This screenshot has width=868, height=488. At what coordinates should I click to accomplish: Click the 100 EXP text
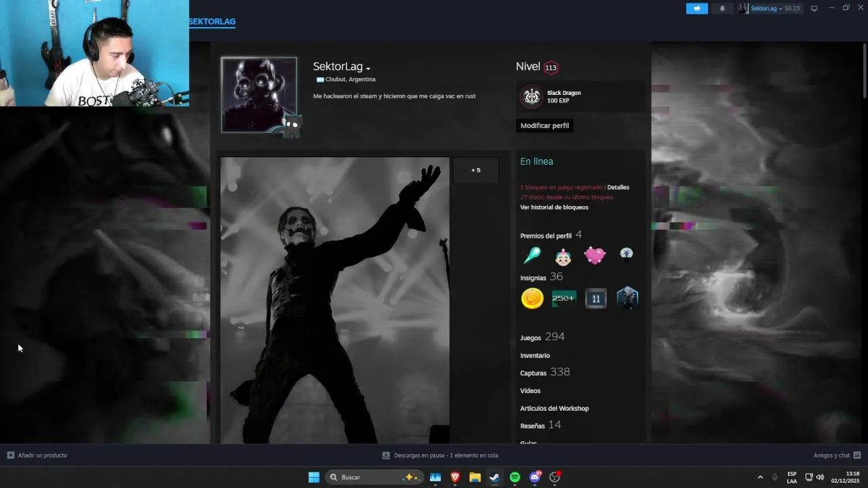click(x=558, y=101)
